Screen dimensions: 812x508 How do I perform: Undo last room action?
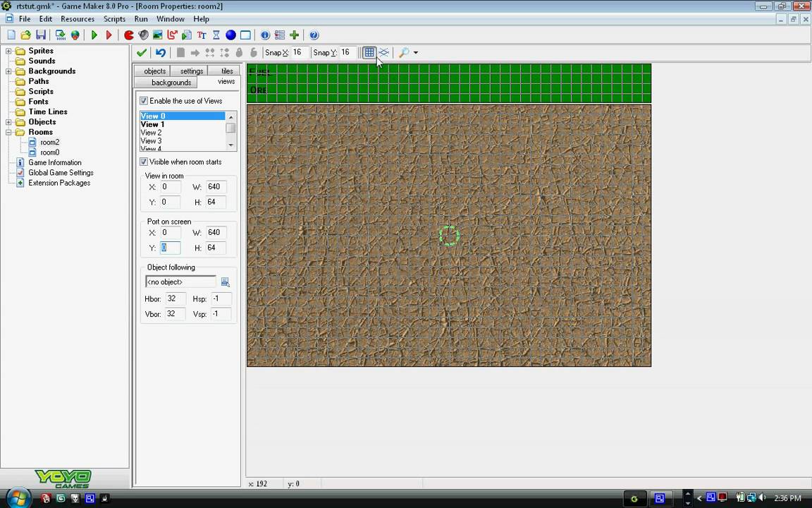tap(161, 52)
